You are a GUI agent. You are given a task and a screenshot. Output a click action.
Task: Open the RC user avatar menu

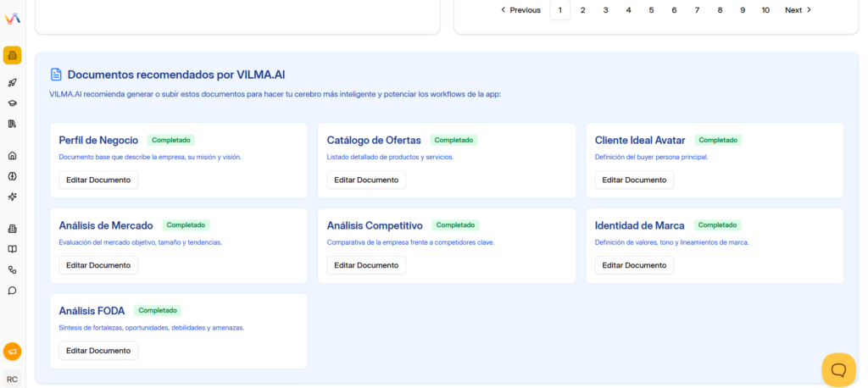[x=12, y=379]
